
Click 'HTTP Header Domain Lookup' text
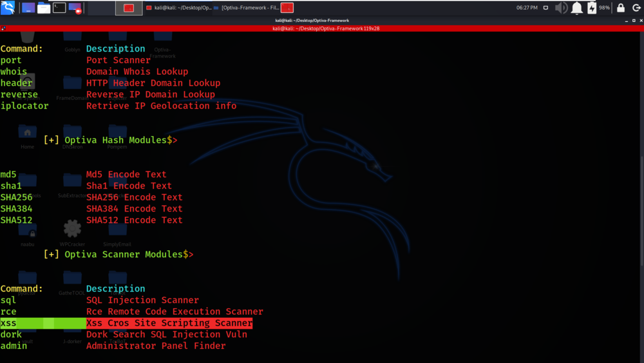(153, 83)
